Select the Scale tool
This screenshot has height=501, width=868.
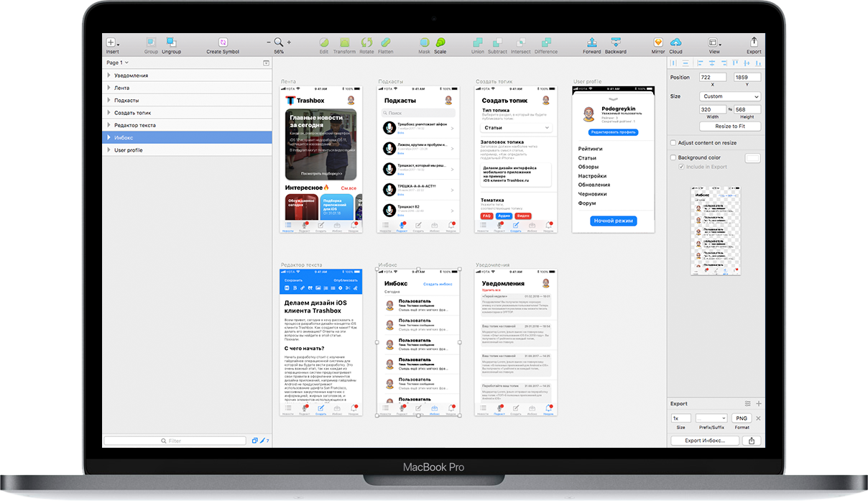[x=440, y=42]
